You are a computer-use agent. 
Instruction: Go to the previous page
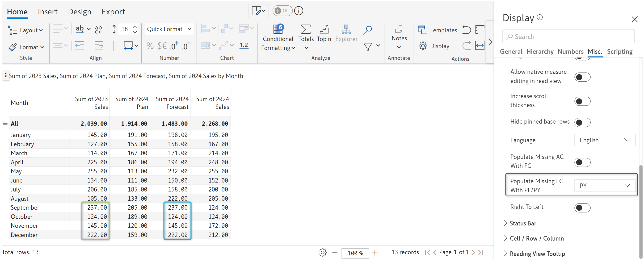pos(434,253)
